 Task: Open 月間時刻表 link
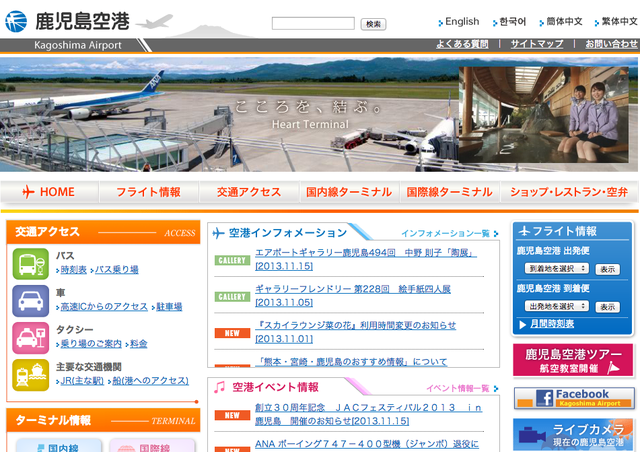(552, 325)
